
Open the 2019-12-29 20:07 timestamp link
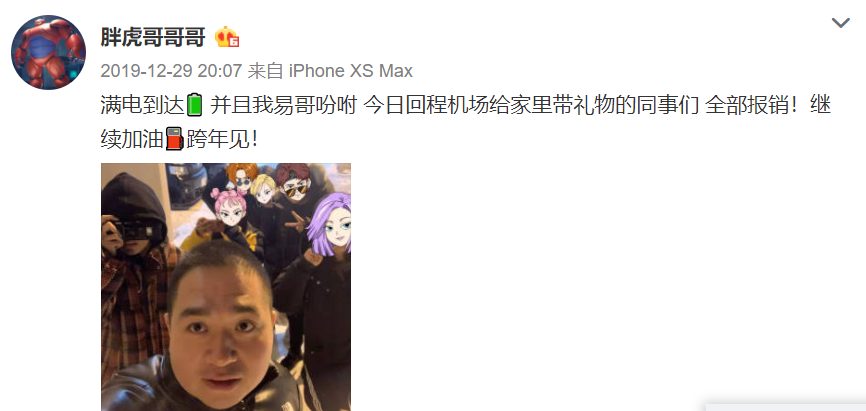pyautogui.click(x=171, y=71)
